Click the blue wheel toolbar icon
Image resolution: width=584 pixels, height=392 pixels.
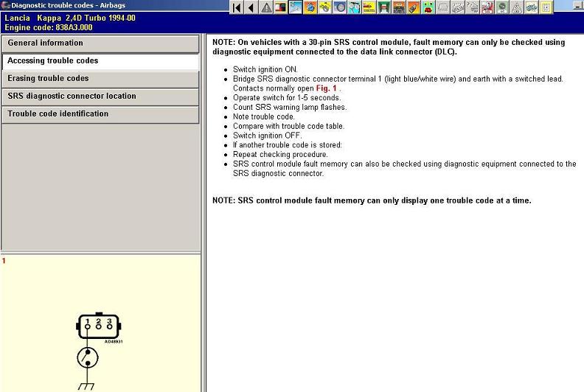(x=340, y=7)
